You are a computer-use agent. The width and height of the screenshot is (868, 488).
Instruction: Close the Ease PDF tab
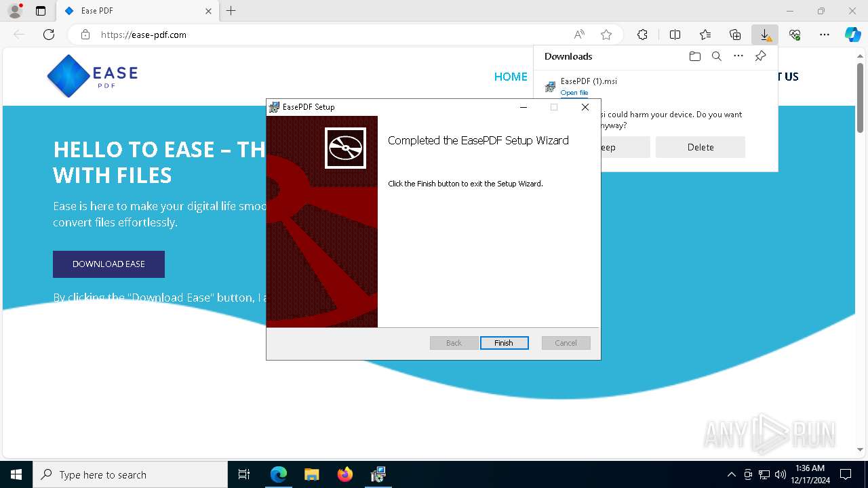click(208, 11)
